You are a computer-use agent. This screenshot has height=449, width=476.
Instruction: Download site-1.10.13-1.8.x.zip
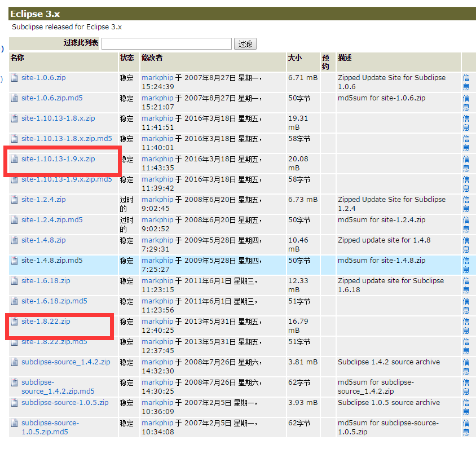tap(58, 118)
